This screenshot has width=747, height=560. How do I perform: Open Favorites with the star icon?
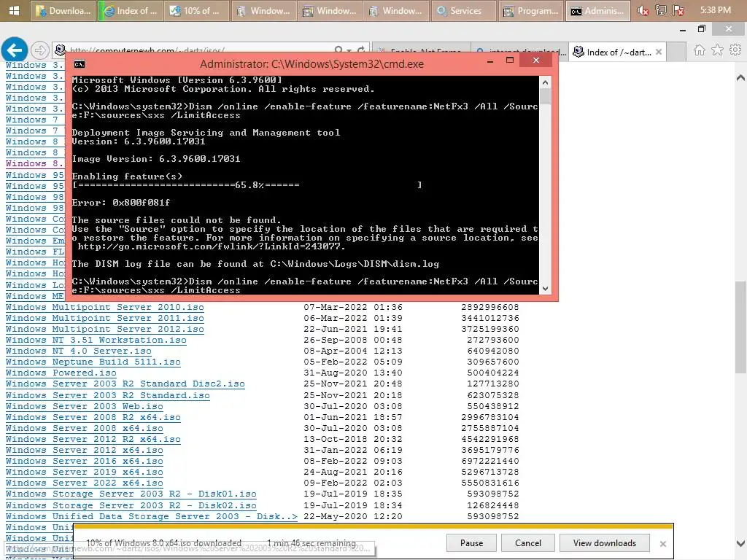(718, 50)
